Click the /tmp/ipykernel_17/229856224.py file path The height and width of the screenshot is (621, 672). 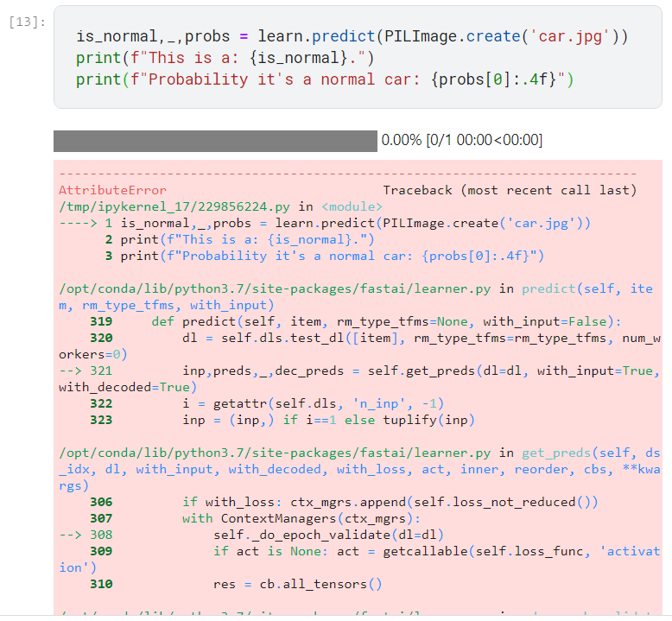click(175, 206)
